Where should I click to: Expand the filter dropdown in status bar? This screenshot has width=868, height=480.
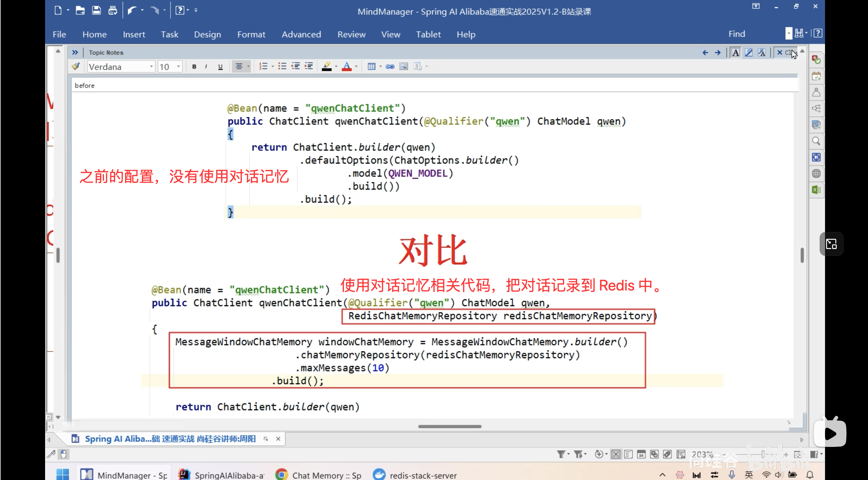568,454
